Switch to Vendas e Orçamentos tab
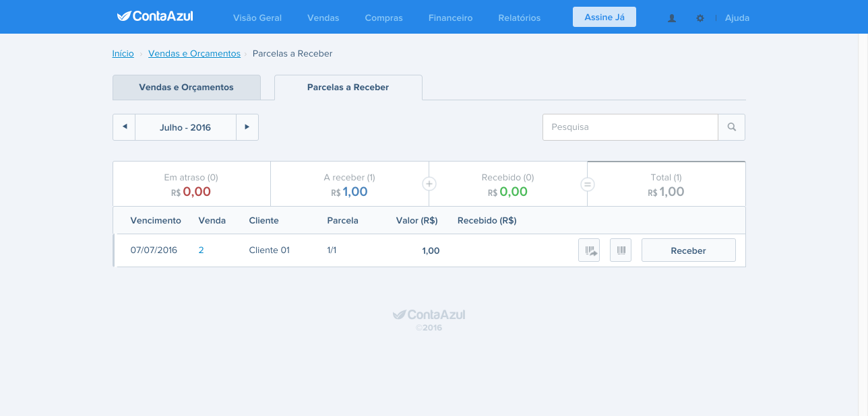The width and height of the screenshot is (868, 416). pos(186,88)
